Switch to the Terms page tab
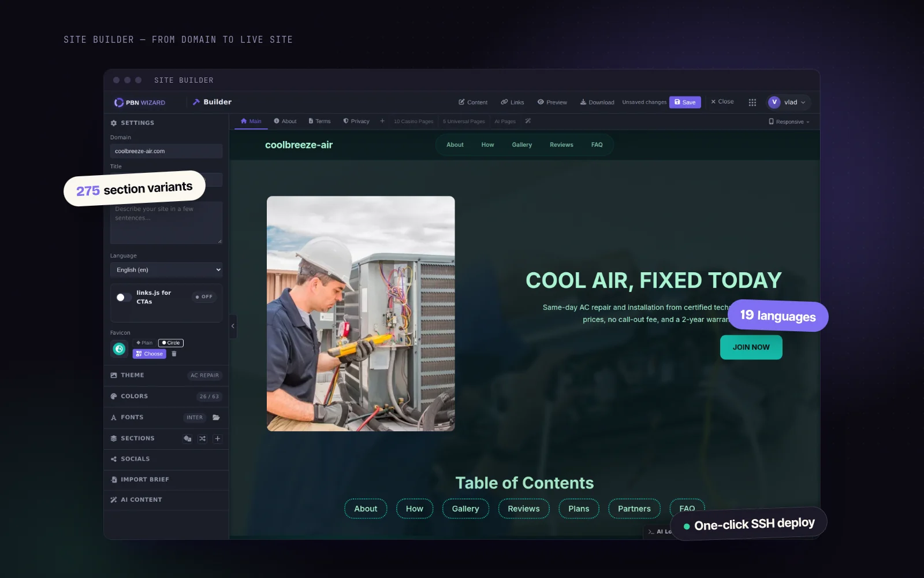The width and height of the screenshot is (924, 578). [x=319, y=121]
